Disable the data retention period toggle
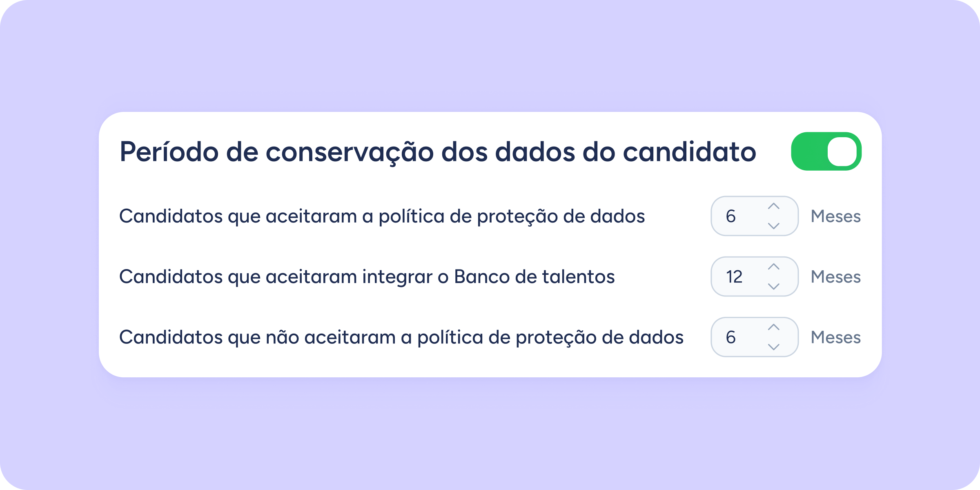The height and width of the screenshot is (490, 980). point(826,151)
